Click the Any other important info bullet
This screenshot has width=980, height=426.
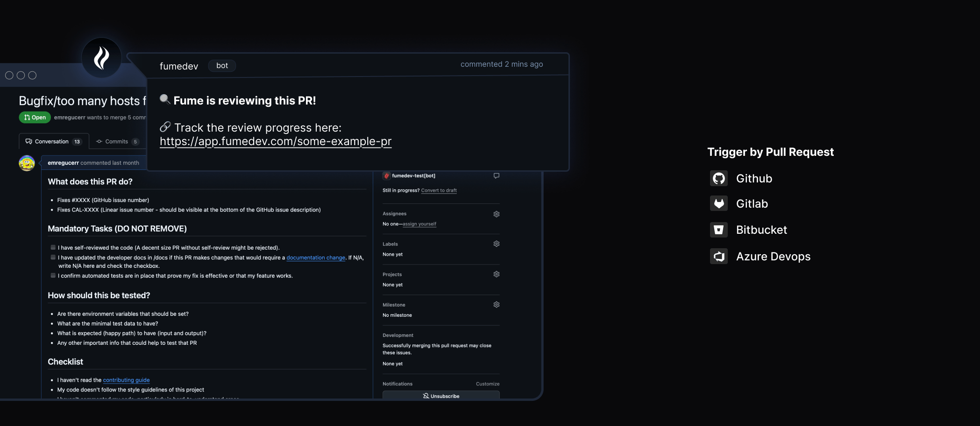click(x=127, y=343)
